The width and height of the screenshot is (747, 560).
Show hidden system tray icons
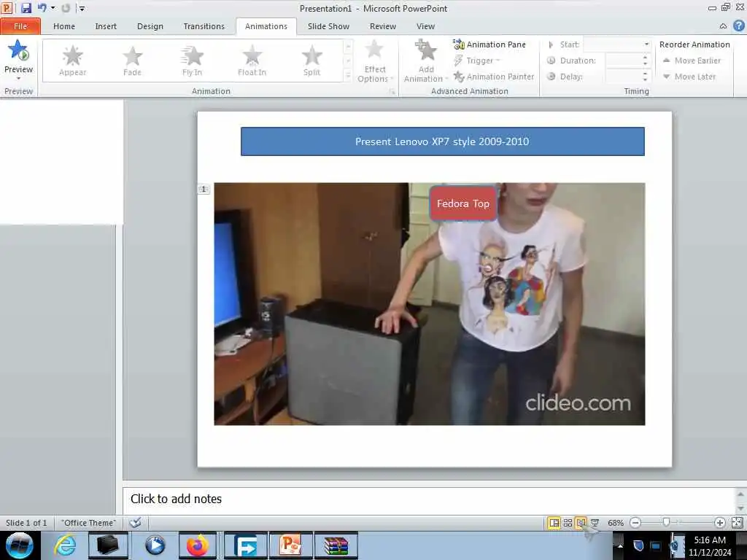tap(620, 545)
